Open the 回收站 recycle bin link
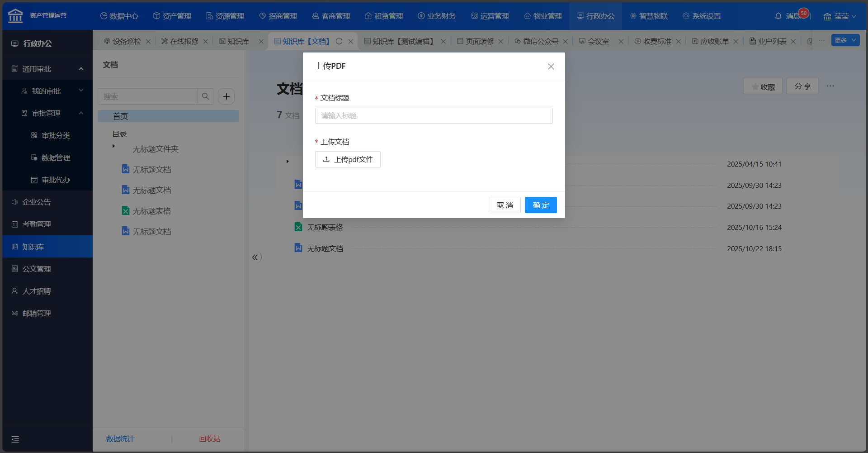Image resolution: width=868 pixels, height=453 pixels. click(x=210, y=439)
